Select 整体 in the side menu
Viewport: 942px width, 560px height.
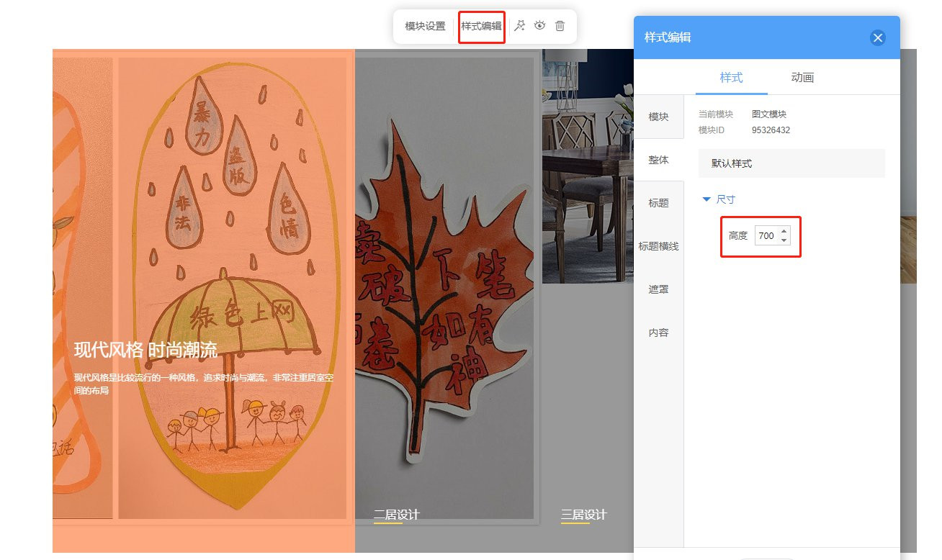(658, 160)
